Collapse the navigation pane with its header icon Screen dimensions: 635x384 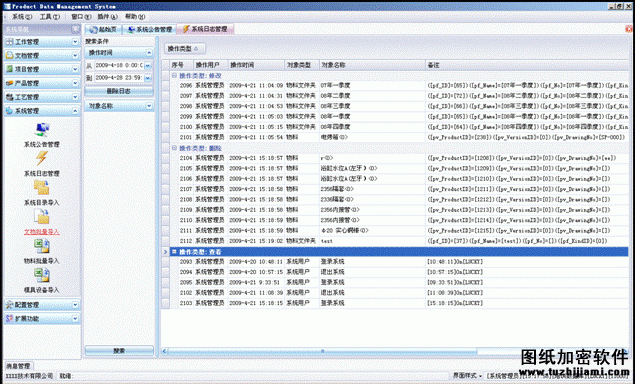76,29
